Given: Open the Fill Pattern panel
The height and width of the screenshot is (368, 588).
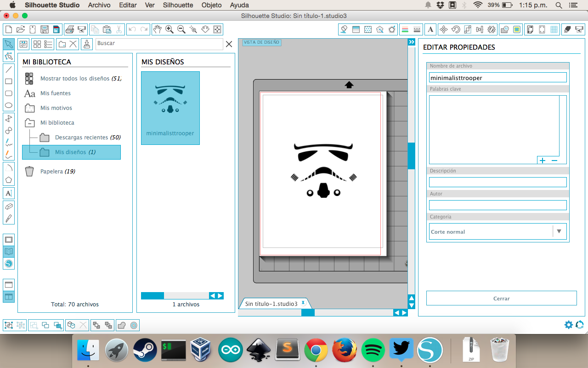Looking at the screenshot, I should coord(367,29).
